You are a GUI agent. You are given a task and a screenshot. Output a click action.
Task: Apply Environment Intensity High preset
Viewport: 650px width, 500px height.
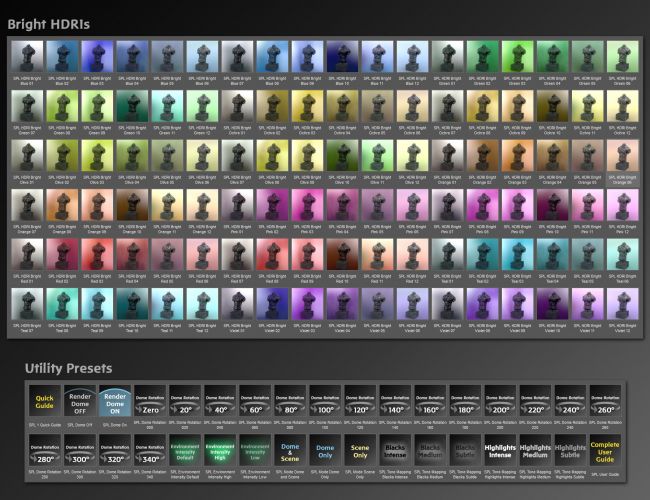pyautogui.click(x=220, y=455)
